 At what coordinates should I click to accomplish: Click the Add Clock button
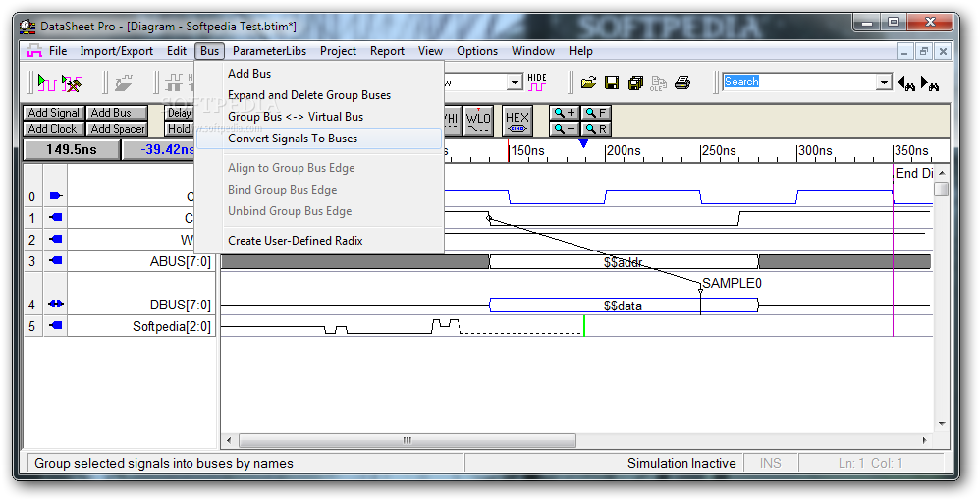tap(54, 129)
